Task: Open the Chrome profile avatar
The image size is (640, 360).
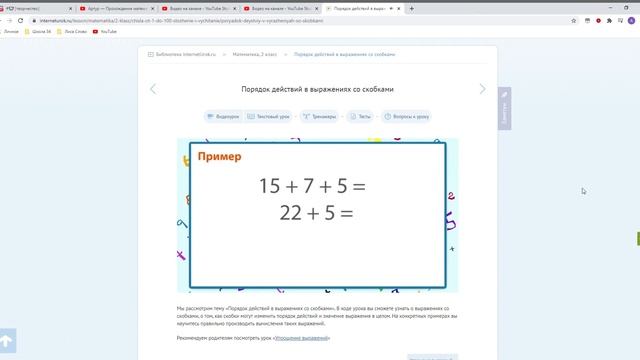Action: [x=631, y=20]
